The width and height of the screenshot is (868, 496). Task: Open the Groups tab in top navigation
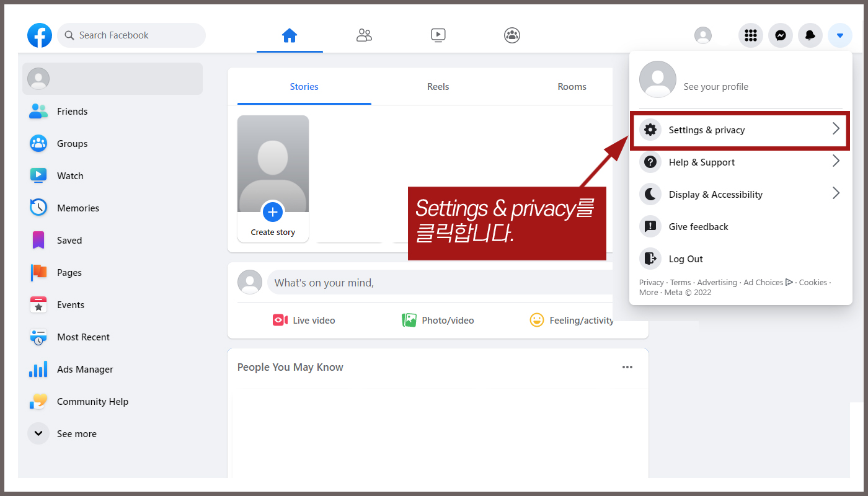(512, 35)
